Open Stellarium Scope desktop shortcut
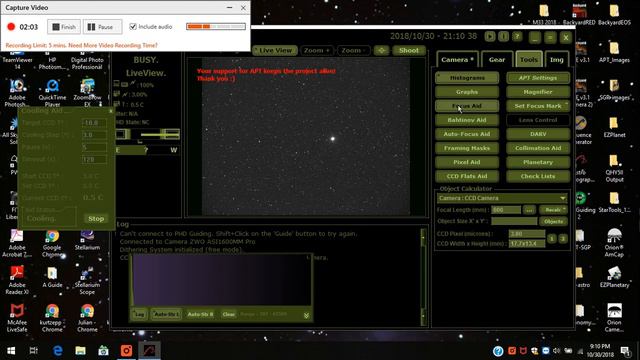 click(x=87, y=280)
